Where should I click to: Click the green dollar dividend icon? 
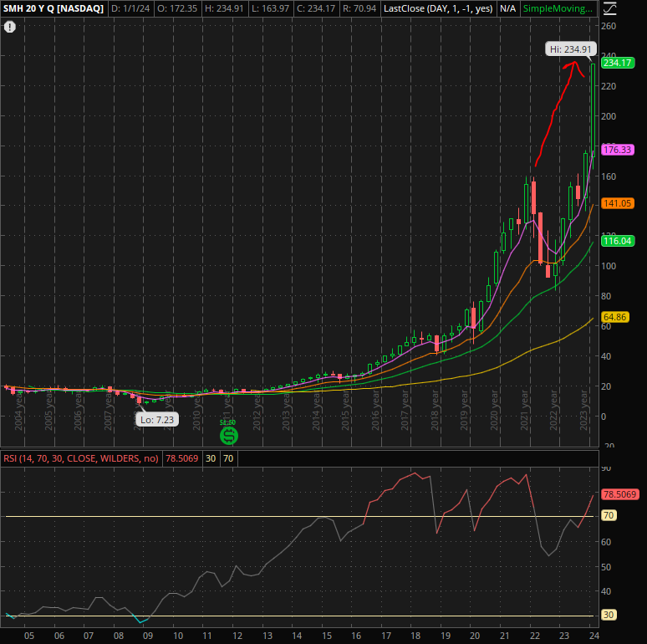click(x=228, y=436)
